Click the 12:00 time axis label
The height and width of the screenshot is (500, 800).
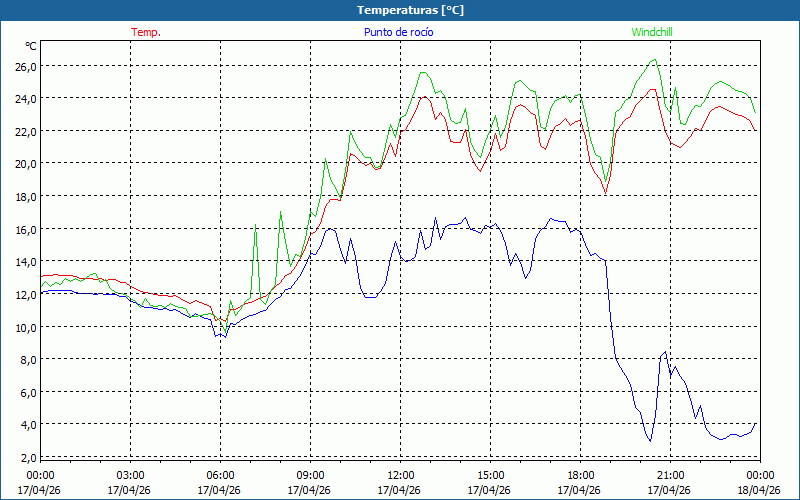(x=400, y=475)
